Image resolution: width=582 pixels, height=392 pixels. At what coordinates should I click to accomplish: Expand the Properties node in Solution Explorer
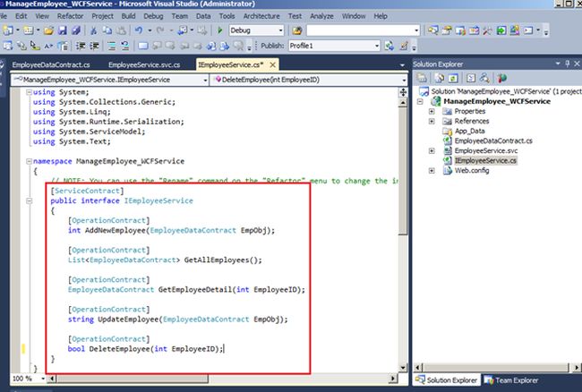tap(432, 111)
